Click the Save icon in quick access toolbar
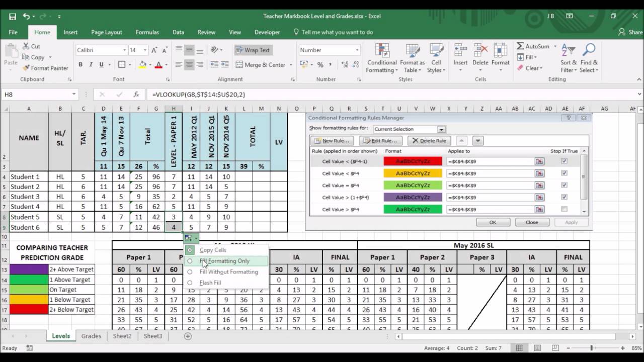Image resolution: width=644 pixels, height=362 pixels. tap(12, 16)
